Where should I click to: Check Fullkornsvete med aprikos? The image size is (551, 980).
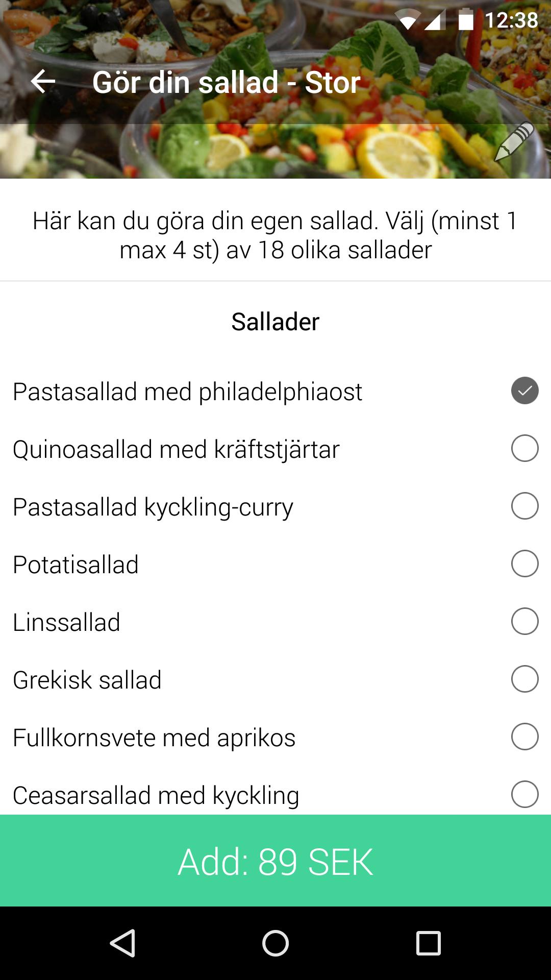pyautogui.click(x=524, y=737)
